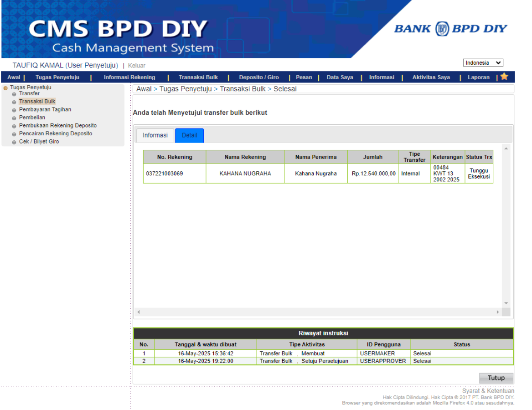Open the Transaksi Bulk menu in navigation bar
This screenshot has width=532, height=410.
coord(198,77)
